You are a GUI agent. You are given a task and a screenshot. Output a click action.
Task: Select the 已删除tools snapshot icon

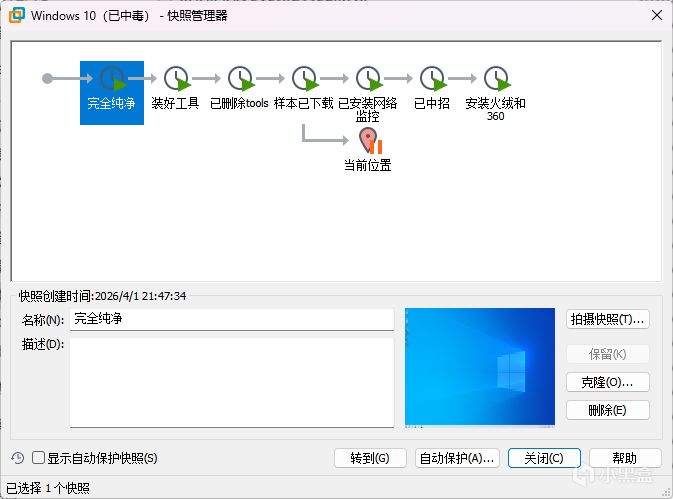click(240, 79)
